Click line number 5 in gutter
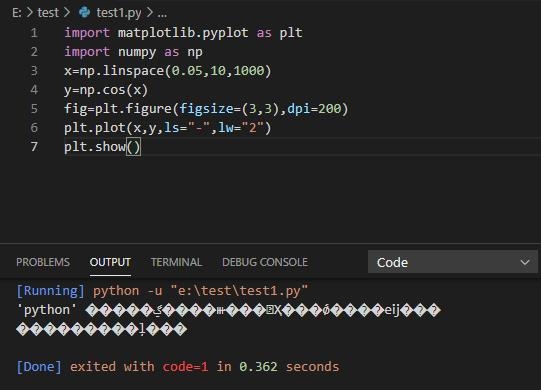 (x=34, y=109)
